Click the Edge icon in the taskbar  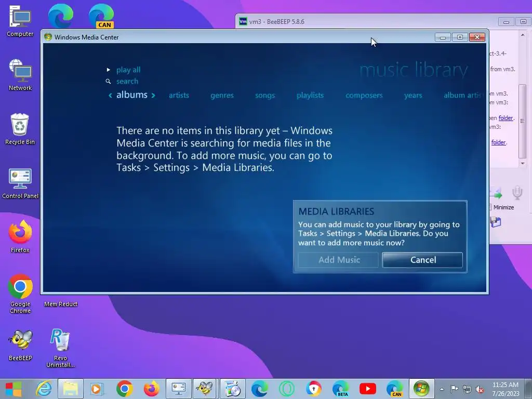[260, 389]
